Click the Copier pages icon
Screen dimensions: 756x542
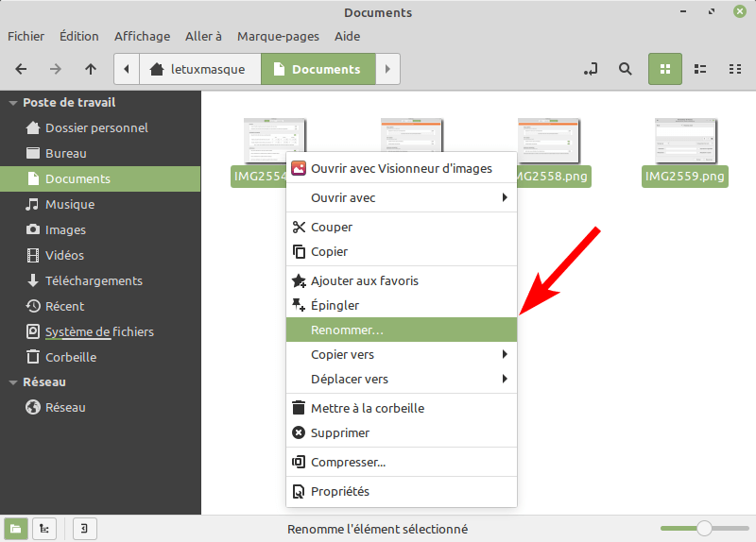[299, 251]
